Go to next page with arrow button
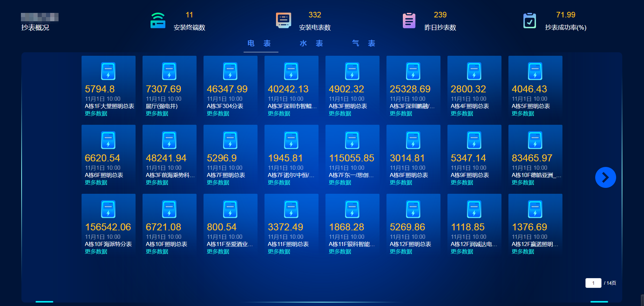 click(x=606, y=177)
